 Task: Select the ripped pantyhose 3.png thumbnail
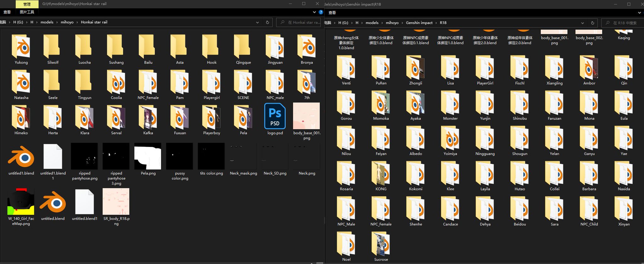[x=116, y=156]
